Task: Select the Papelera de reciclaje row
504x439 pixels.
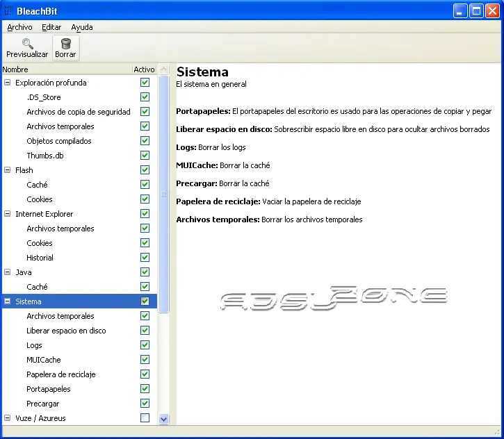Action: (x=80, y=374)
